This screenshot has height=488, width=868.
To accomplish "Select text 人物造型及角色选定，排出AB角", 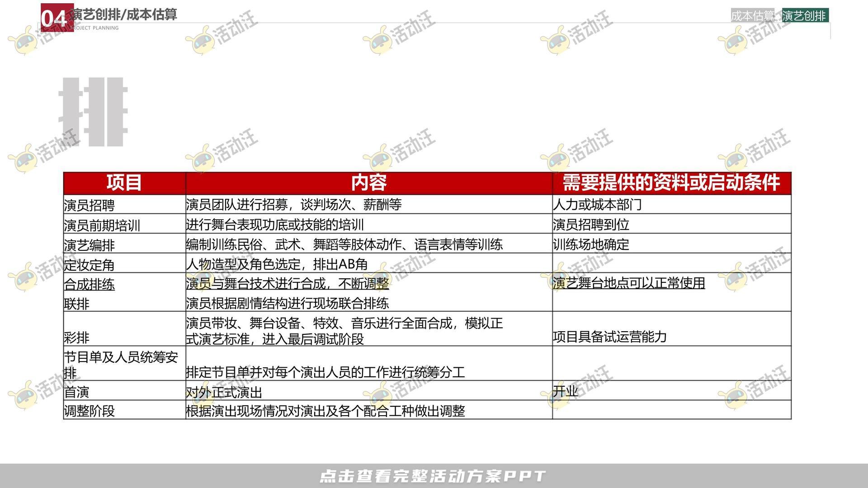I will 277,264.
